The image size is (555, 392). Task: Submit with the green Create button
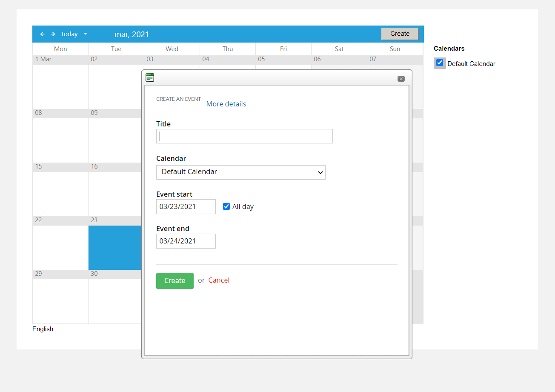tap(175, 281)
